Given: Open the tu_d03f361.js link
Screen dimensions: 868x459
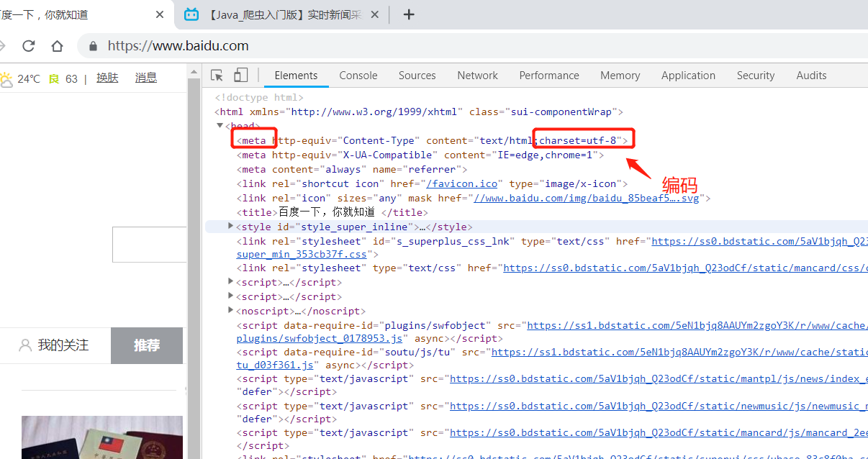Looking at the screenshot, I should click(275, 365).
